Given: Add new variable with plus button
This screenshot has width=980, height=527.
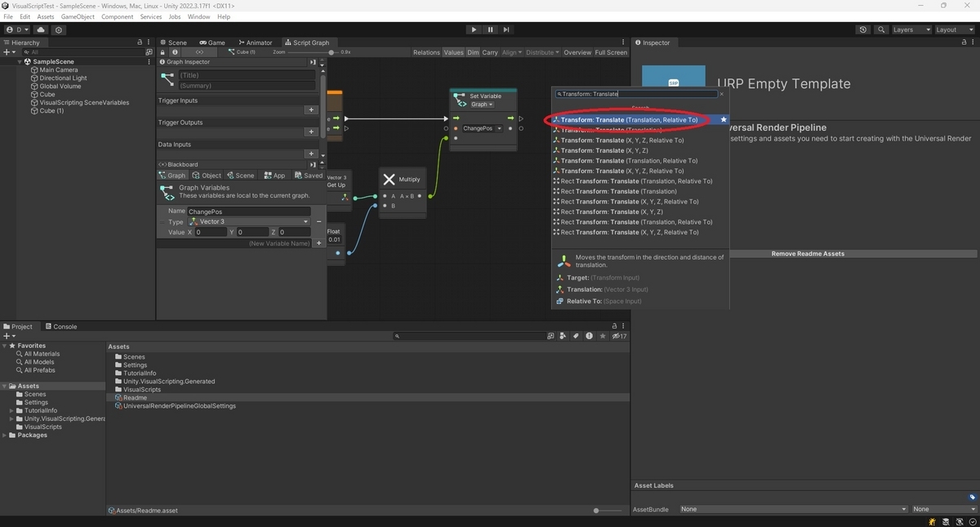Looking at the screenshot, I should (319, 243).
